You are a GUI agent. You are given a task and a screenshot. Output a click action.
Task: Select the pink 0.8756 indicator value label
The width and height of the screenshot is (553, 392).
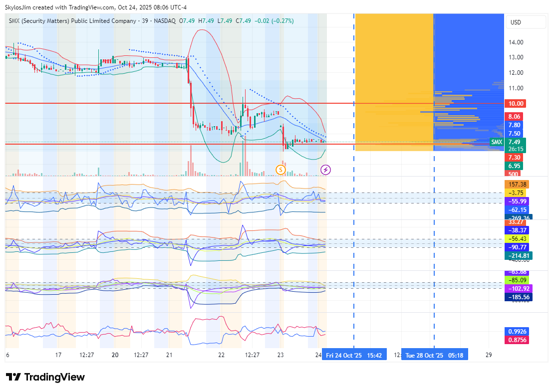pos(517,340)
